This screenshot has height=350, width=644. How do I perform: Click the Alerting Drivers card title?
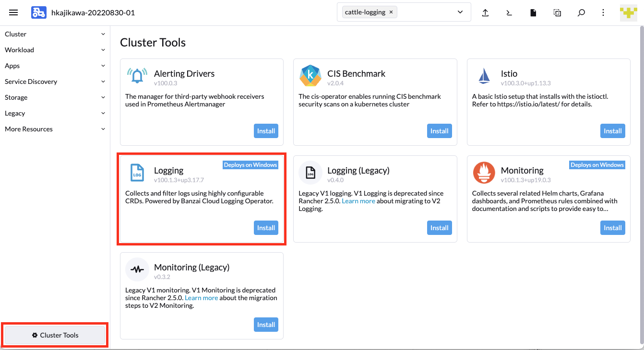[184, 73]
